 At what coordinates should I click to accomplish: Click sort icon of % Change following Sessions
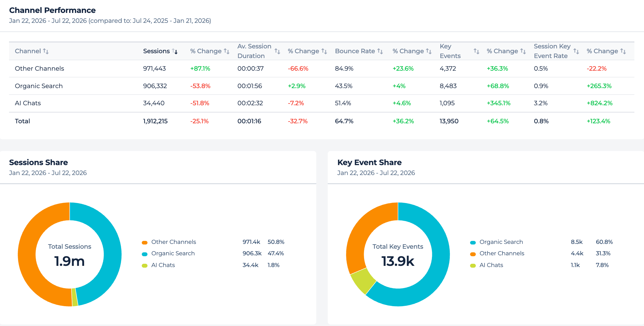click(x=226, y=51)
